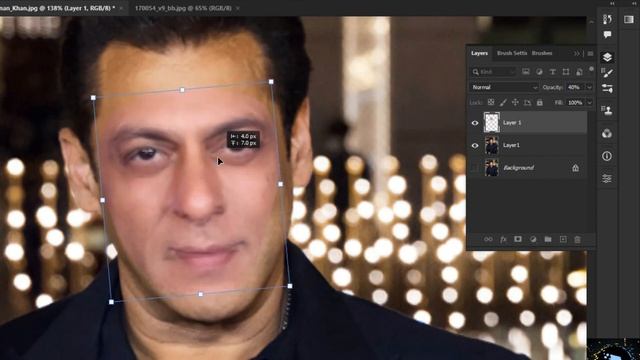Click the bottom-left transform handle
The height and width of the screenshot is (360, 640).
point(111,302)
